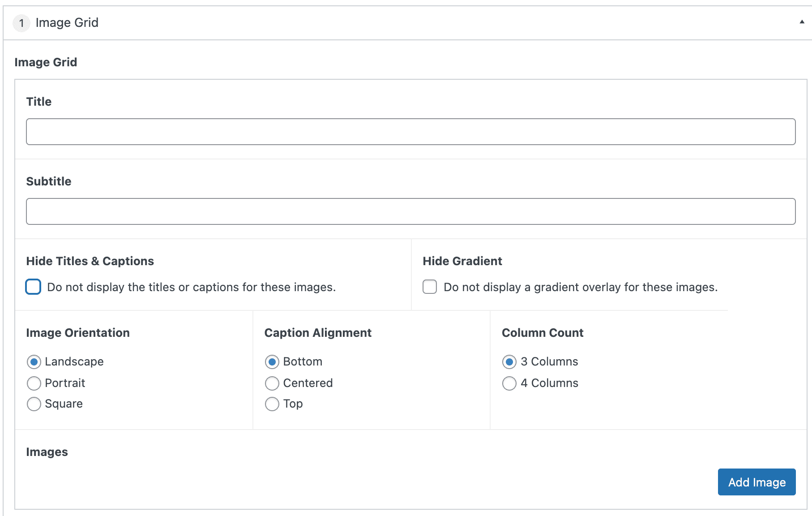812x516 pixels.
Task: Click the 4 Columns label text
Action: [549, 383]
